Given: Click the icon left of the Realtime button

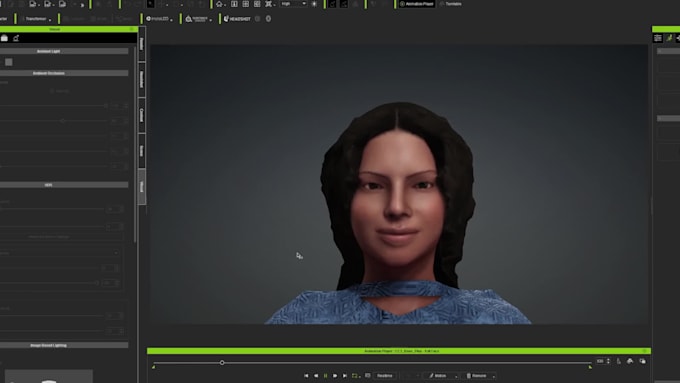Looking at the screenshot, I should tap(368, 376).
